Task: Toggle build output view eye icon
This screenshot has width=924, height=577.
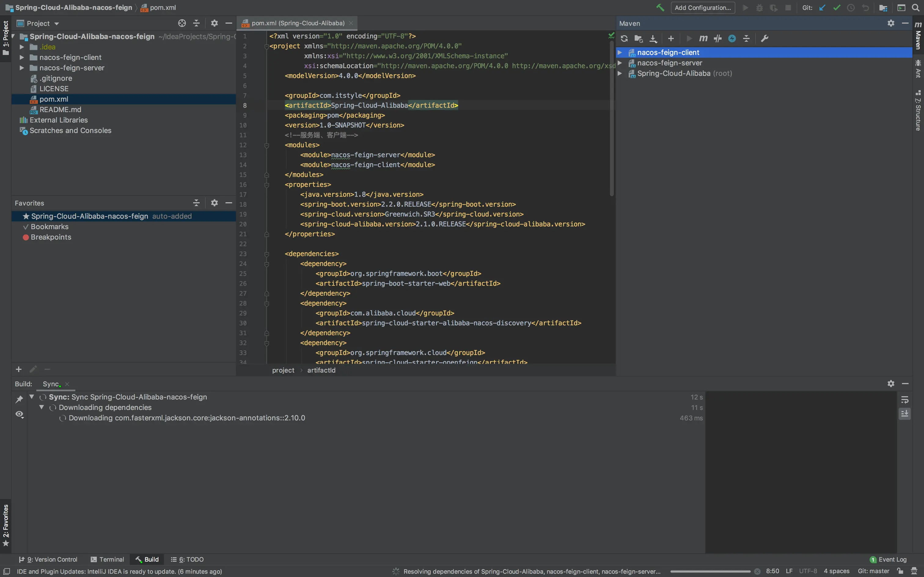Action: click(19, 415)
